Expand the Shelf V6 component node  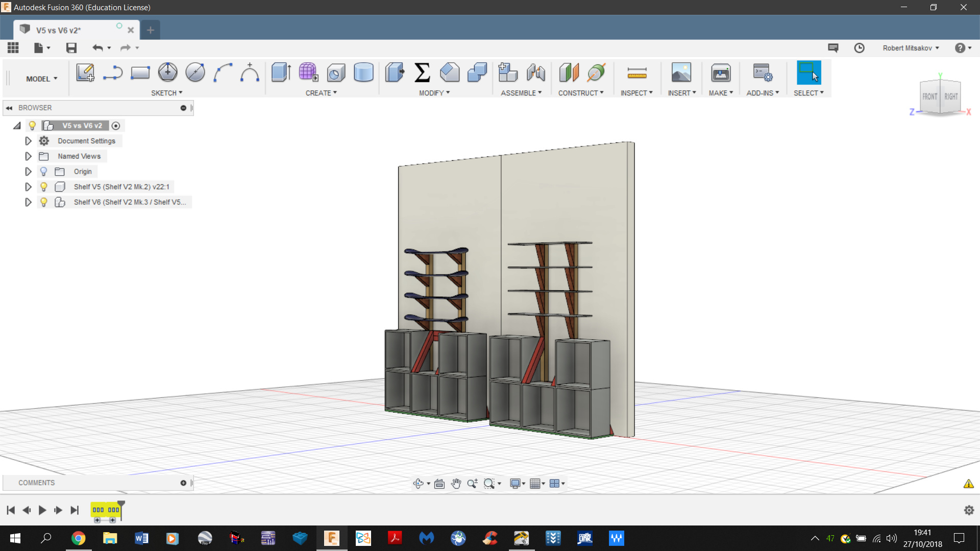tap(28, 202)
